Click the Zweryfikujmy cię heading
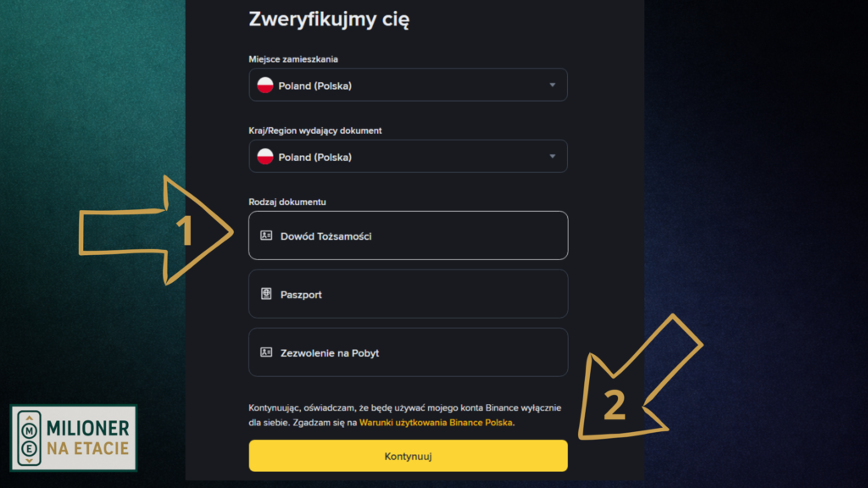 (x=329, y=19)
